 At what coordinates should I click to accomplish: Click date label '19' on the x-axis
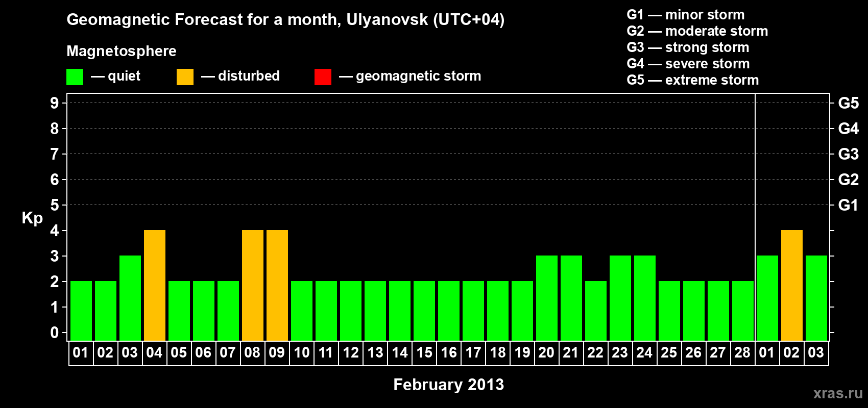[522, 353]
